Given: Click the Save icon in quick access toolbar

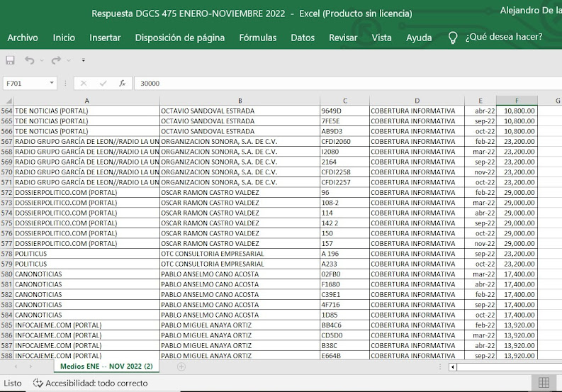Looking at the screenshot, I should [10, 60].
